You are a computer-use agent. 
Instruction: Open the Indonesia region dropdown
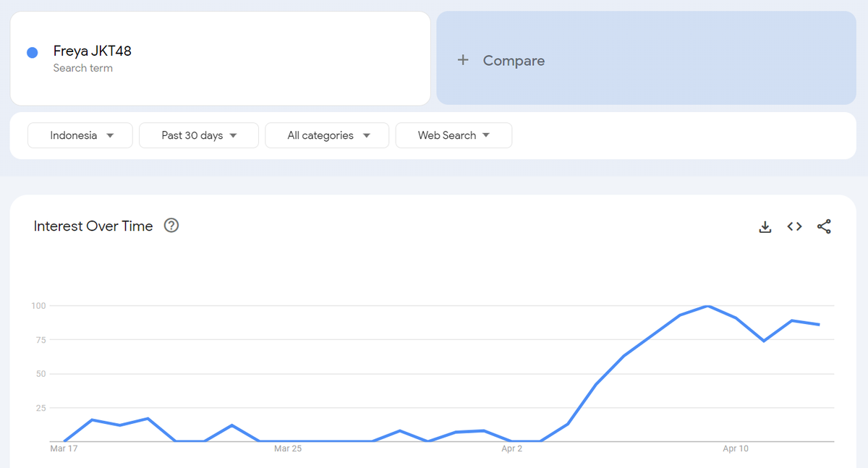pyautogui.click(x=80, y=135)
